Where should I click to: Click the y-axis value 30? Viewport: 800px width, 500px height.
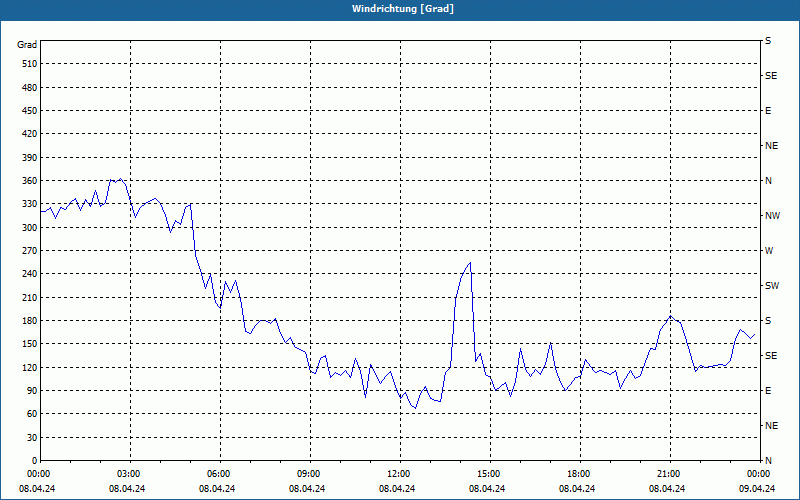[x=32, y=438]
